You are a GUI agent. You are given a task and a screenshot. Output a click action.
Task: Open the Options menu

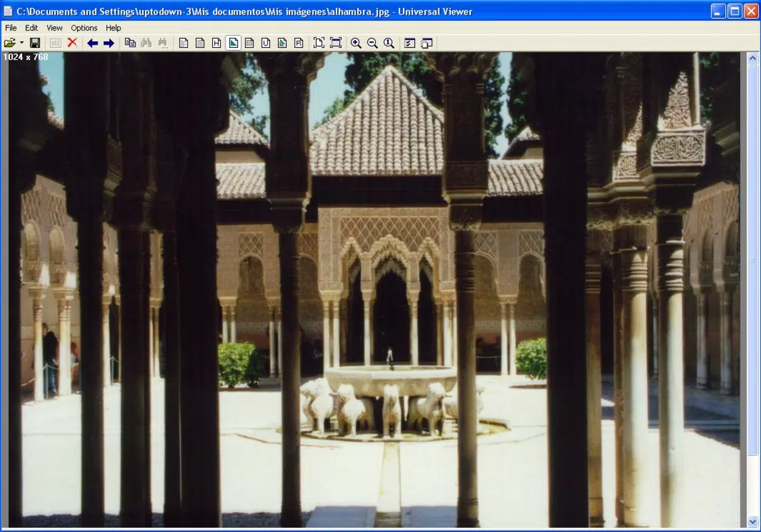point(84,28)
